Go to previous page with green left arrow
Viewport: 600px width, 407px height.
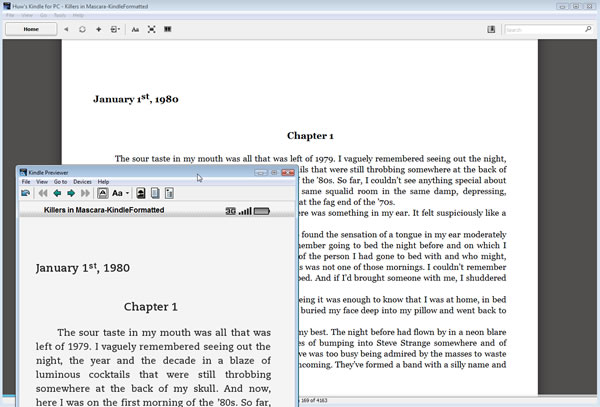pyautogui.click(x=57, y=193)
